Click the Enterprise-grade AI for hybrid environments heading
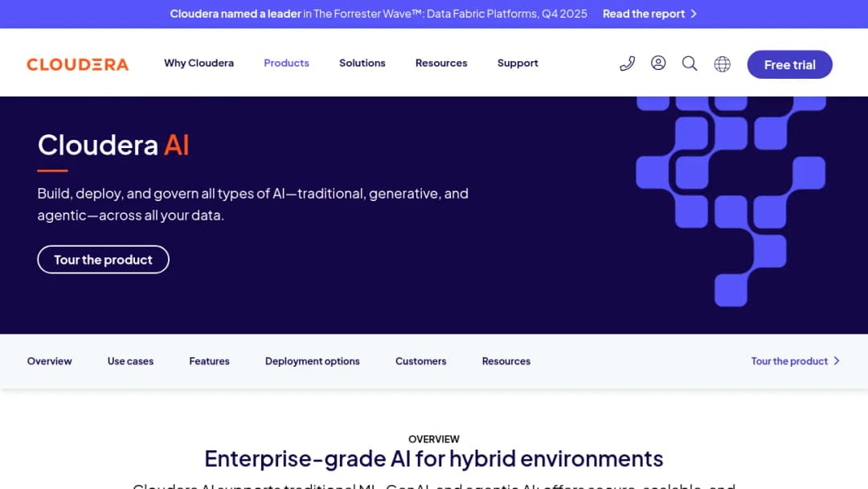This screenshot has height=489, width=868. coord(433,458)
